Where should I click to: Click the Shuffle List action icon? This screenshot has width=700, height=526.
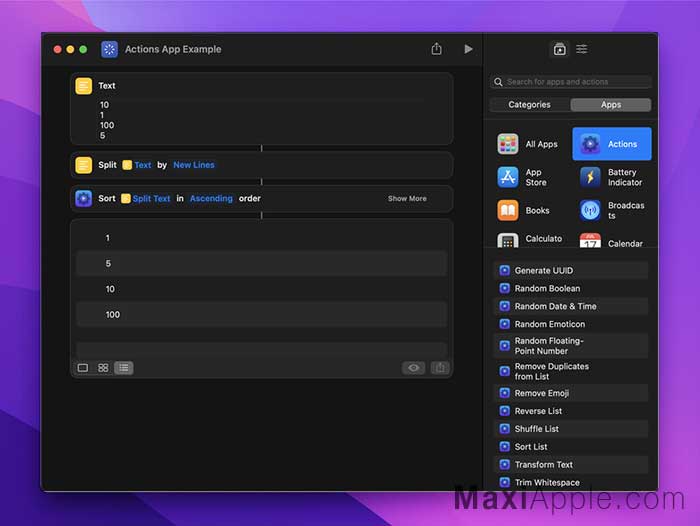tap(504, 429)
